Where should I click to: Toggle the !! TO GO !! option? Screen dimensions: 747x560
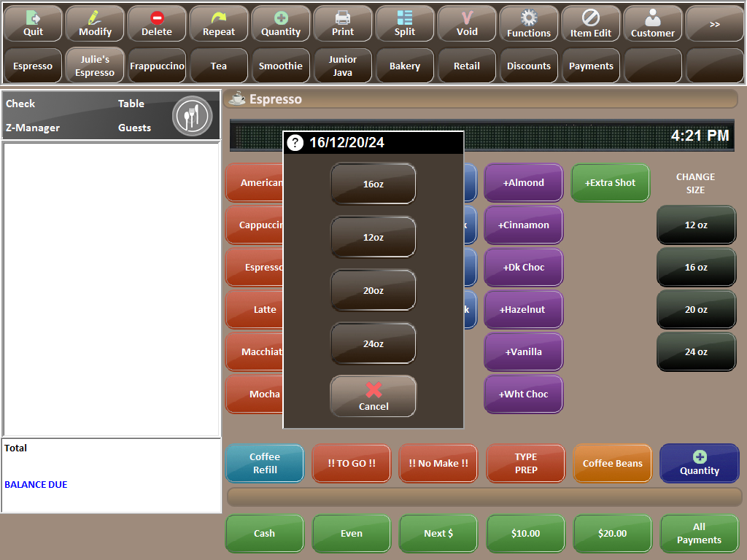point(351,463)
